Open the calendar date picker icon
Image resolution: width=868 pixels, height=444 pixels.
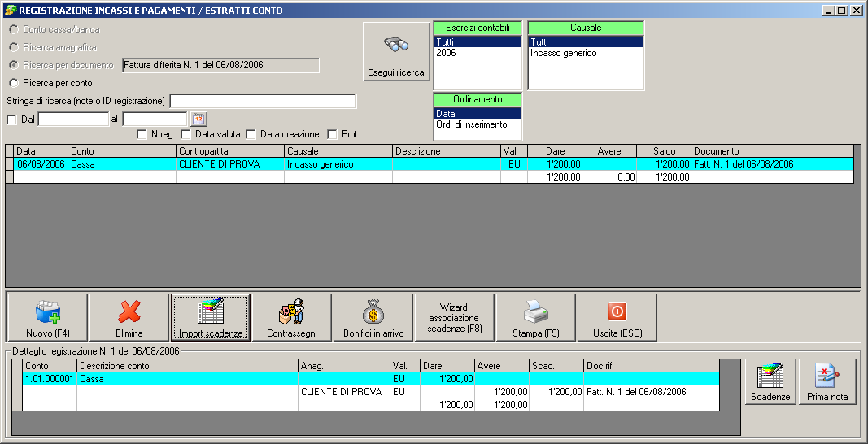198,119
